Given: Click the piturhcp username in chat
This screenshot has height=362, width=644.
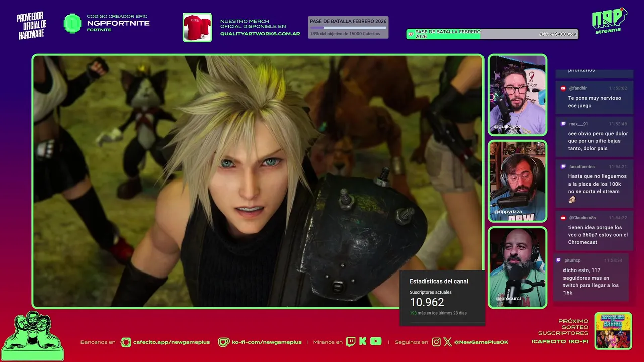Looking at the screenshot, I should pos(572,260).
